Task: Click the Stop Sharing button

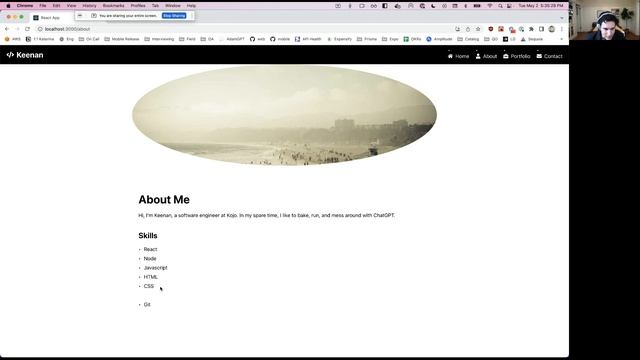Action: tap(174, 16)
